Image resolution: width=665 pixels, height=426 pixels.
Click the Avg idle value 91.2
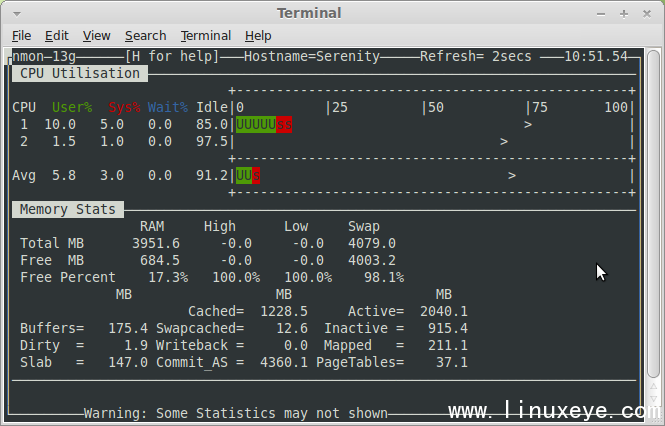coord(212,176)
